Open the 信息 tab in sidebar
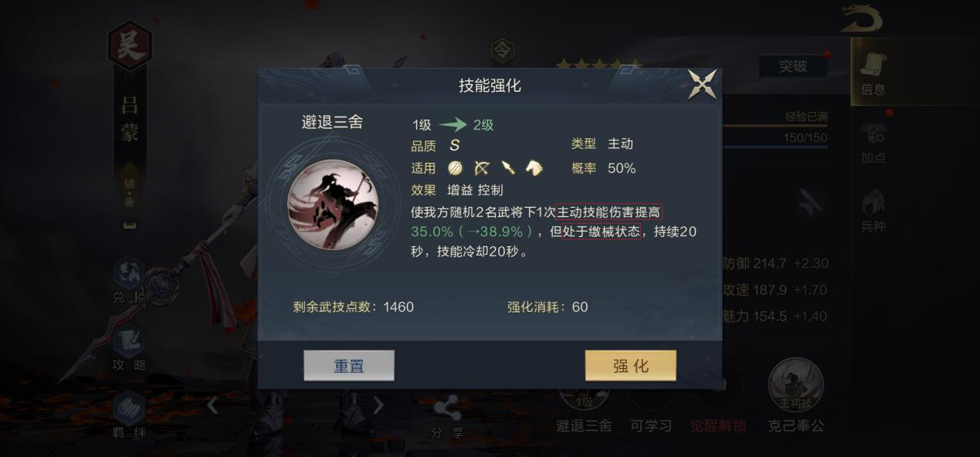Screen dimensions: 980x457 point(873,75)
